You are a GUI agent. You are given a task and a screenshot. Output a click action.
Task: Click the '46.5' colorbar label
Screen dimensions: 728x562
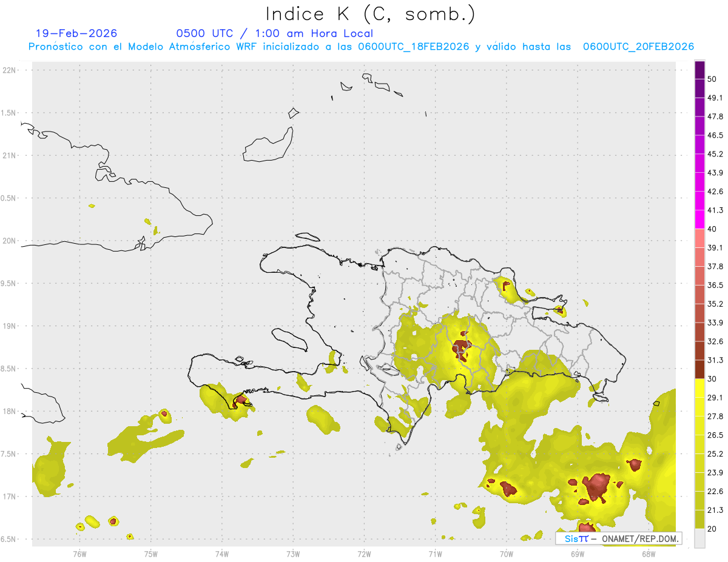pyautogui.click(x=715, y=135)
